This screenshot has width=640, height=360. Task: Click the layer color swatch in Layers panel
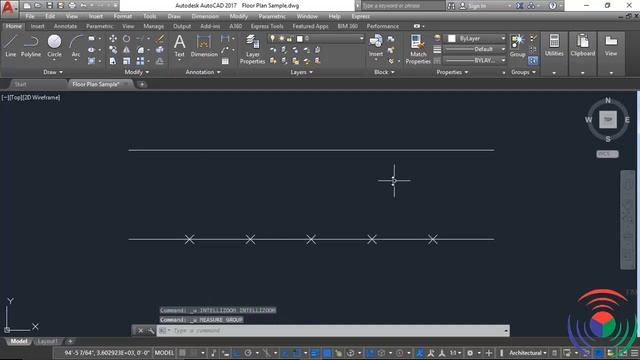pyautogui.click(x=300, y=38)
